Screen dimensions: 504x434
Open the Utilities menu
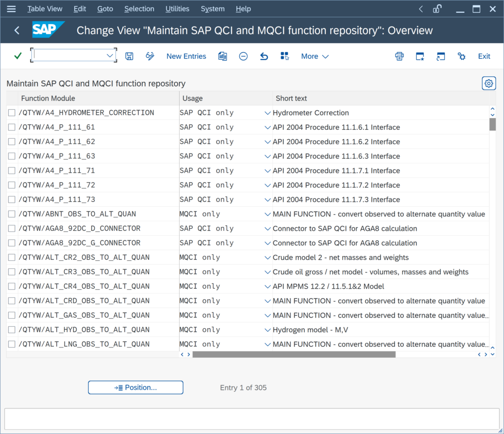177,9
